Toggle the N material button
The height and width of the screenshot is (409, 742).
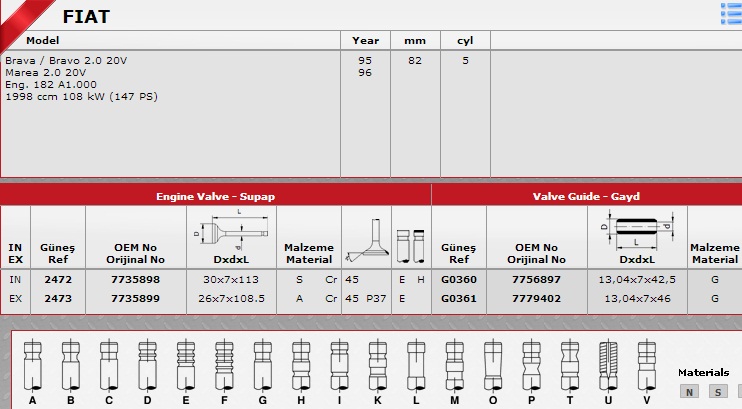click(x=688, y=392)
